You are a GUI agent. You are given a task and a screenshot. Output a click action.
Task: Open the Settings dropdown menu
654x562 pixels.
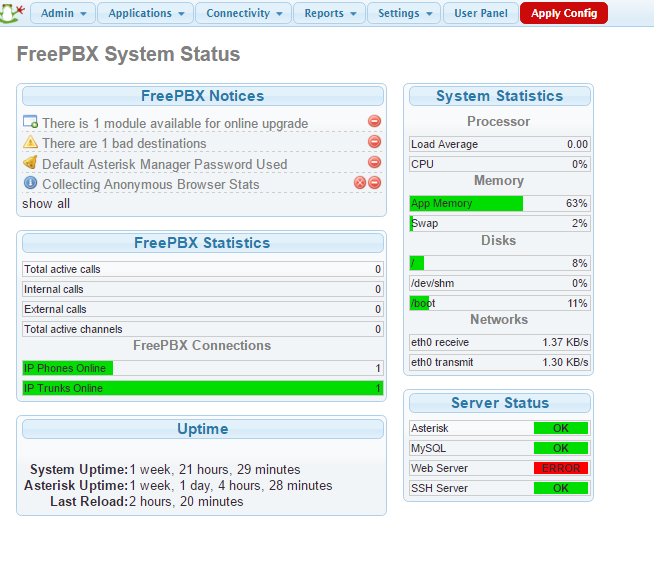[x=404, y=13]
